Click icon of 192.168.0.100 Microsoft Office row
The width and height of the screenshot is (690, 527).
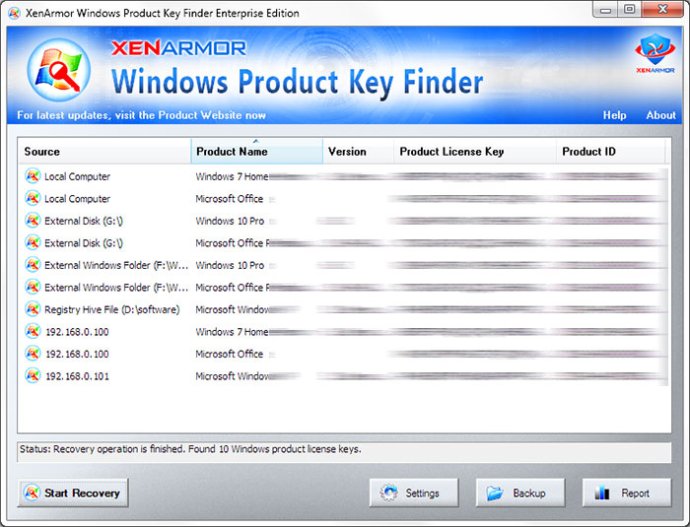point(33,354)
